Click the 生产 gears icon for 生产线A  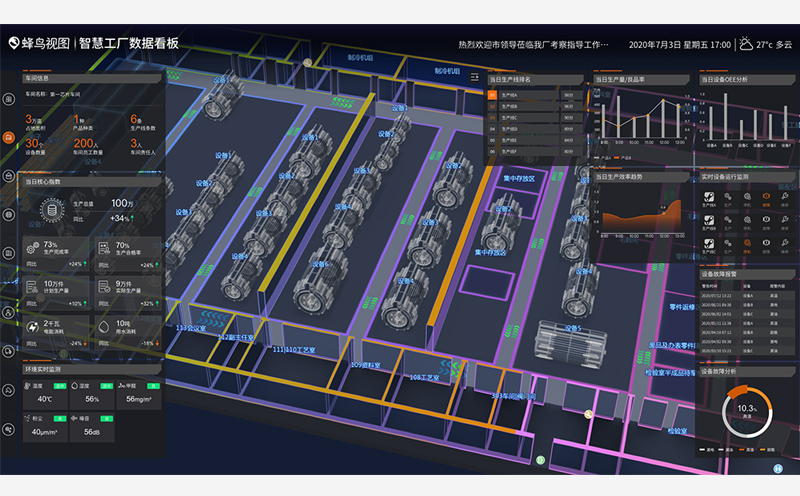click(x=729, y=197)
